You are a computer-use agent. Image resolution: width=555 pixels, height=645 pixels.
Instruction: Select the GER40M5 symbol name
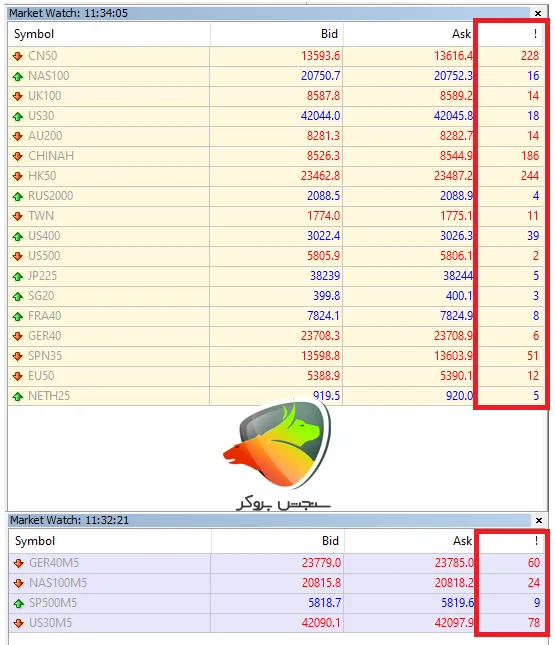pos(54,563)
